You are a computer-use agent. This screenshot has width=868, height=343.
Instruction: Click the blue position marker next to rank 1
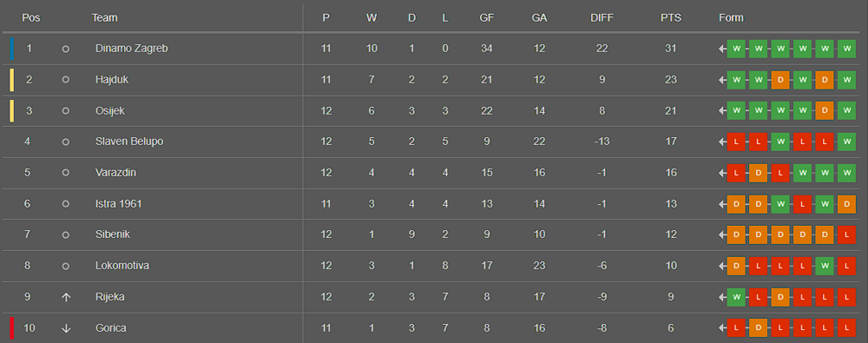click(x=11, y=49)
